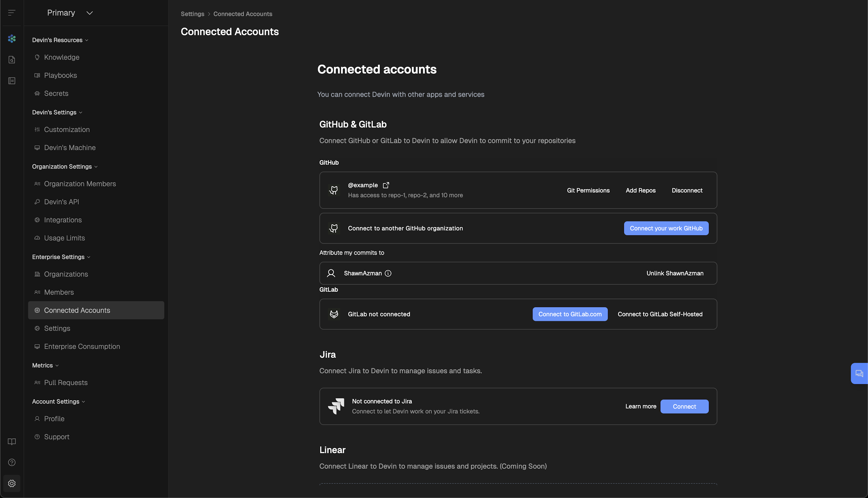Screen dimensions: 868x498
Task: Open the Primary workspace dropdown
Action: tap(89, 13)
